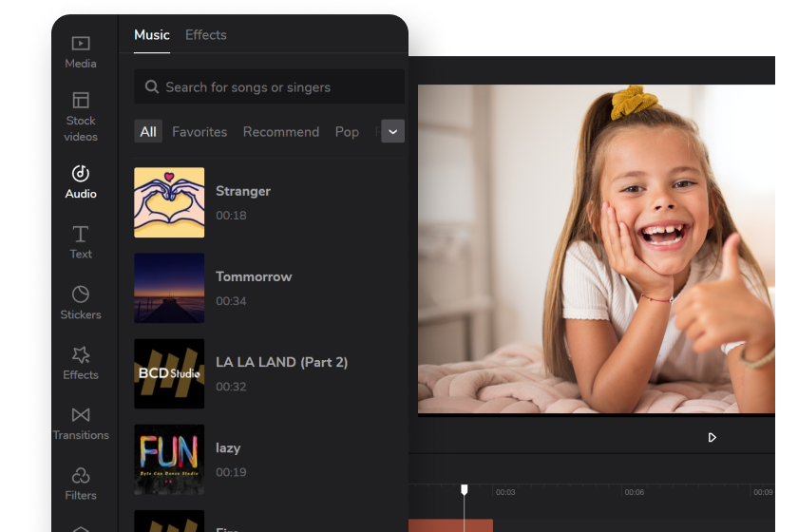Click the search magnifier icon
Image resolution: width=798 pixels, height=532 pixels.
tap(152, 86)
